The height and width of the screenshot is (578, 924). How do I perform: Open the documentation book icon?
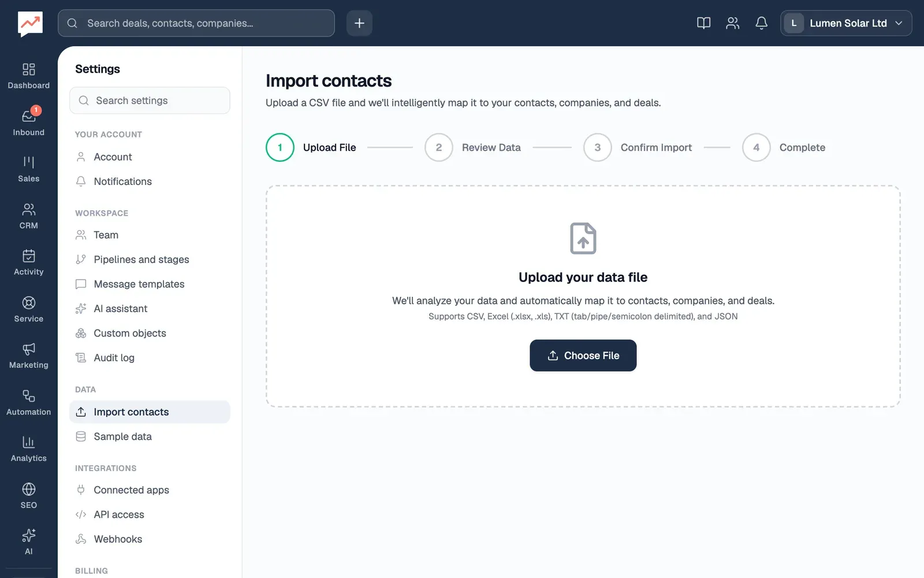pyautogui.click(x=703, y=23)
